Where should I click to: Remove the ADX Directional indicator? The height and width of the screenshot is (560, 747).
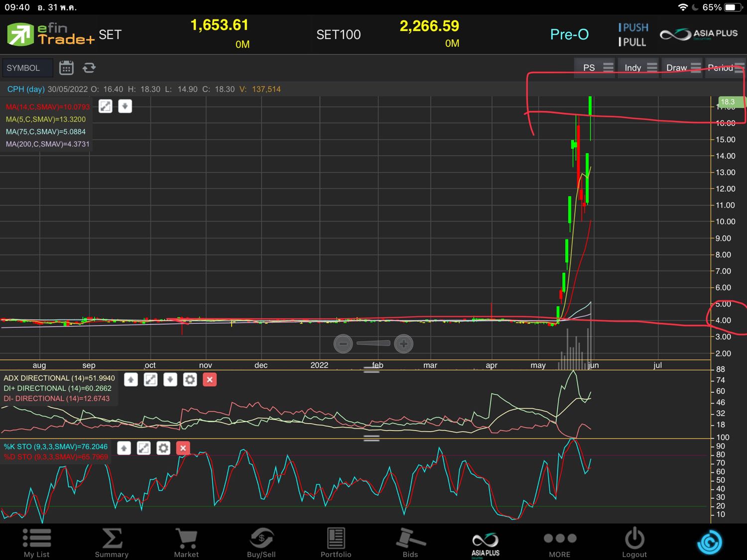click(210, 380)
